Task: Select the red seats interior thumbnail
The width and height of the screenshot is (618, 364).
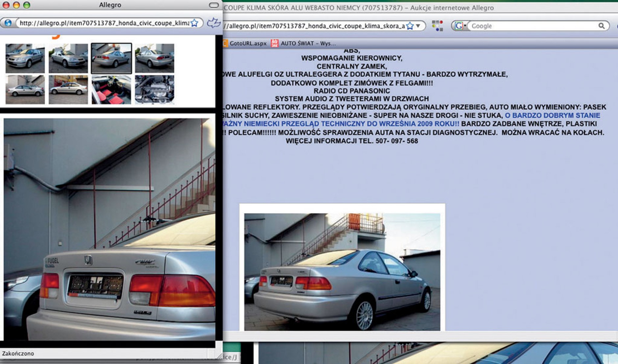Action: tap(111, 90)
